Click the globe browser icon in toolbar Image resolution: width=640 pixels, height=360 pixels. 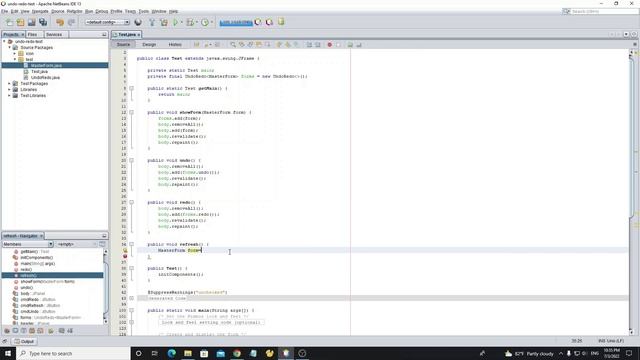coord(138,22)
